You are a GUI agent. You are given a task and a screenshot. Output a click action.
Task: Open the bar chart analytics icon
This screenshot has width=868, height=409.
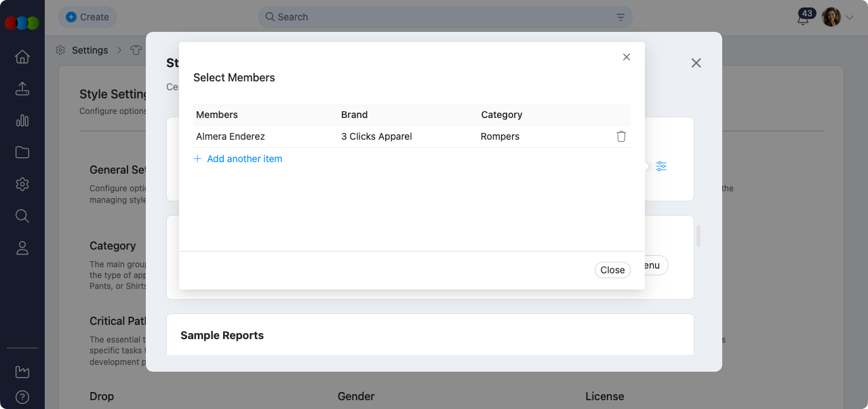coord(22,121)
